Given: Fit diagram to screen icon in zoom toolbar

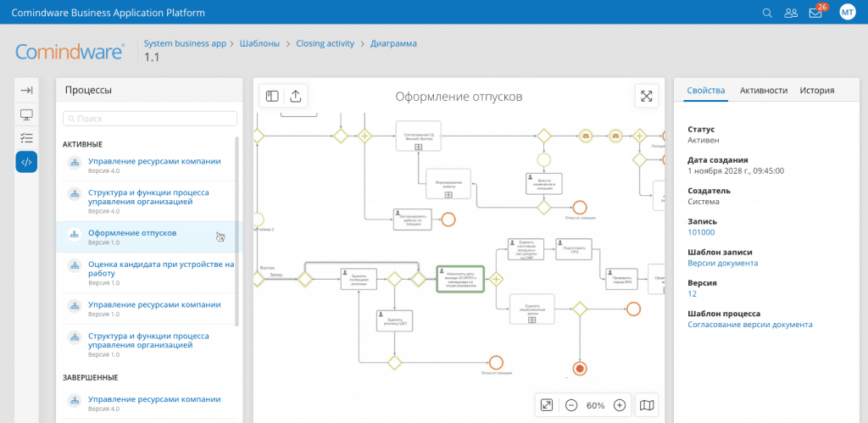Looking at the screenshot, I should click(547, 405).
